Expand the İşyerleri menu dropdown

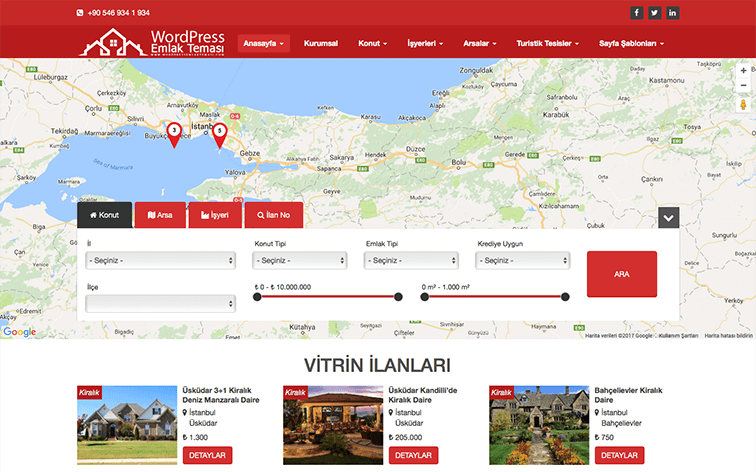[425, 43]
